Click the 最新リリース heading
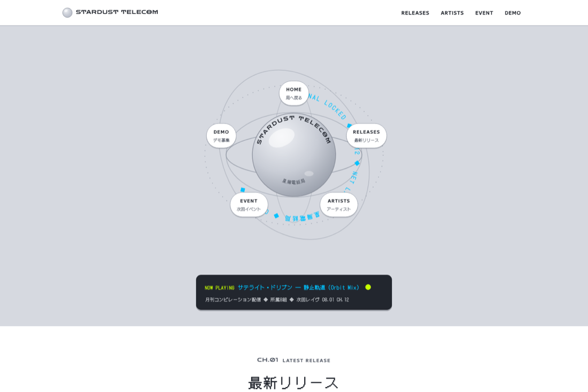The width and height of the screenshot is (588, 392). tap(293, 383)
